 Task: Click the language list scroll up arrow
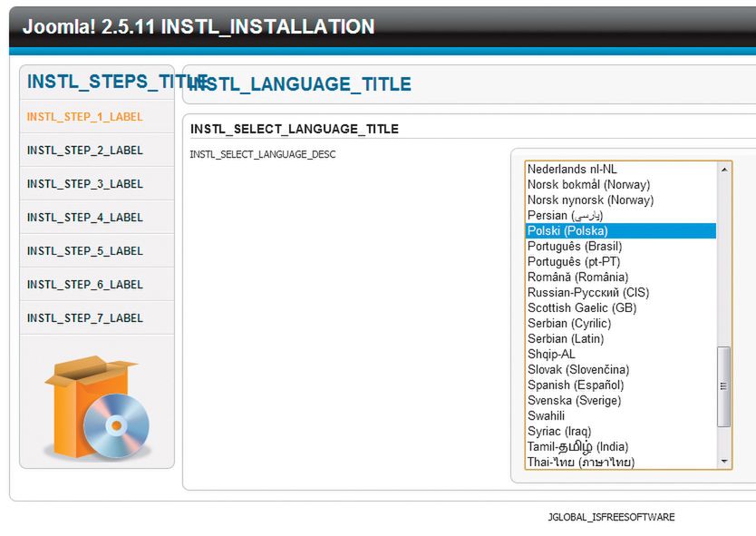(723, 170)
